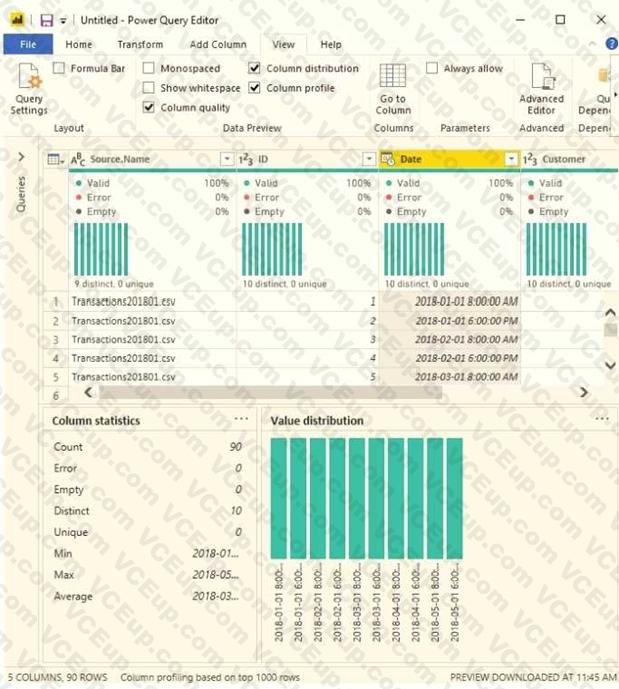Click the number type icon of ID column
Viewport: 619px width, 689px height.
[x=246, y=160]
